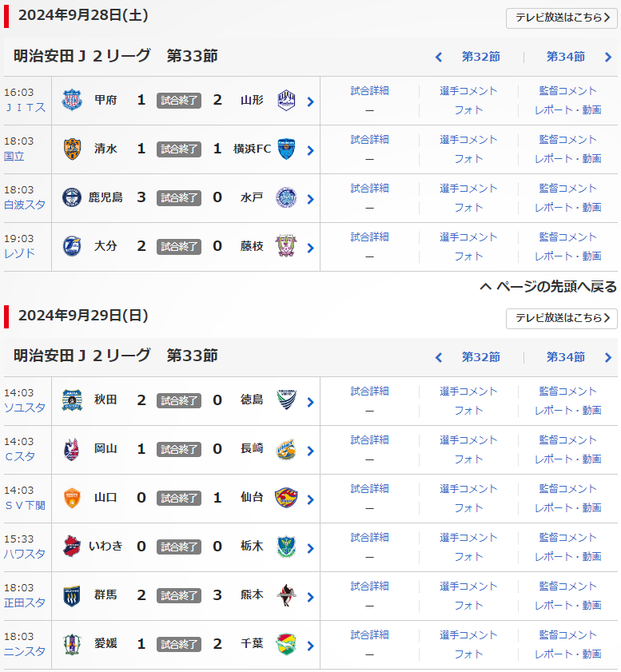Open match arrow for Okayama vs Nagasaki

tap(310, 451)
